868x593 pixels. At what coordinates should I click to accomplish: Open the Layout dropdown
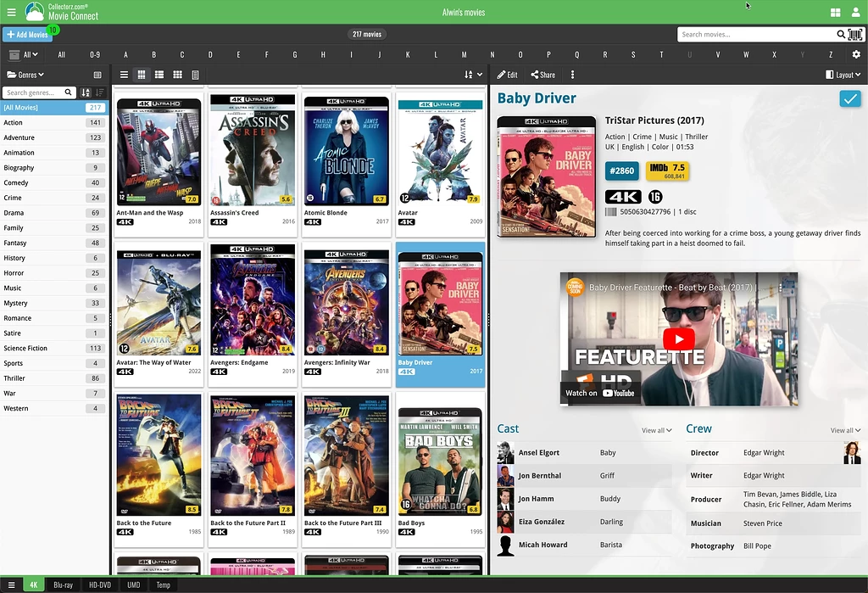point(844,75)
